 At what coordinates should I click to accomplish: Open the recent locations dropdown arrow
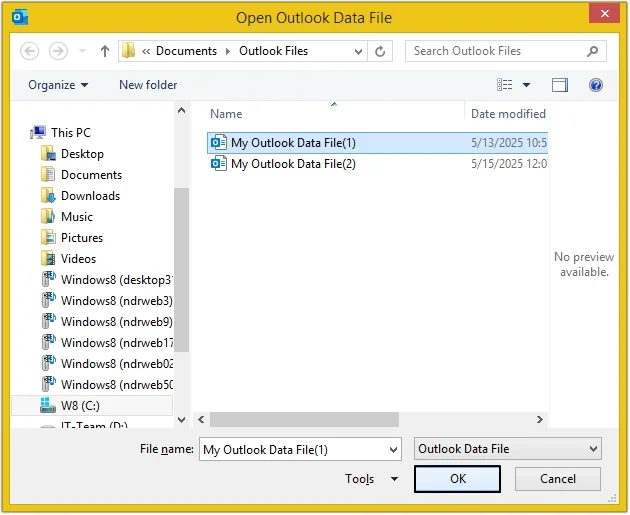[82, 51]
